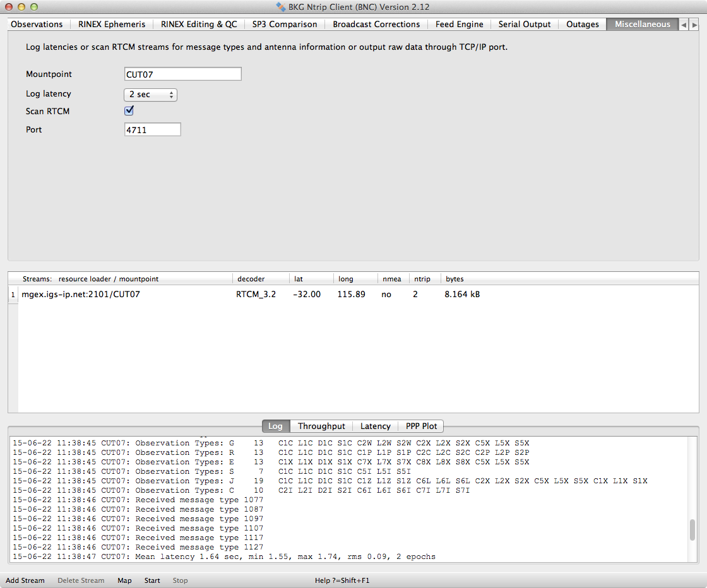Open the Map view
707x588 pixels.
coord(124,580)
